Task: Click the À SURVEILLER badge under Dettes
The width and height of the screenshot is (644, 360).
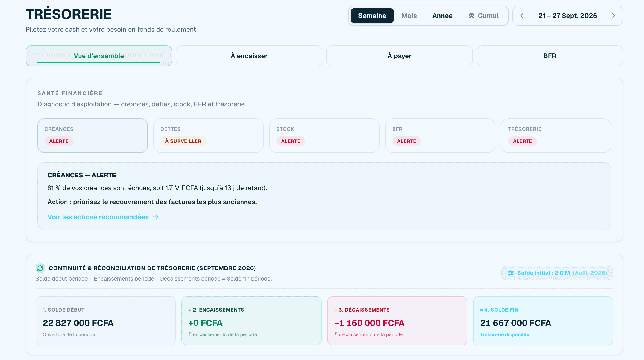Action: pos(183,141)
